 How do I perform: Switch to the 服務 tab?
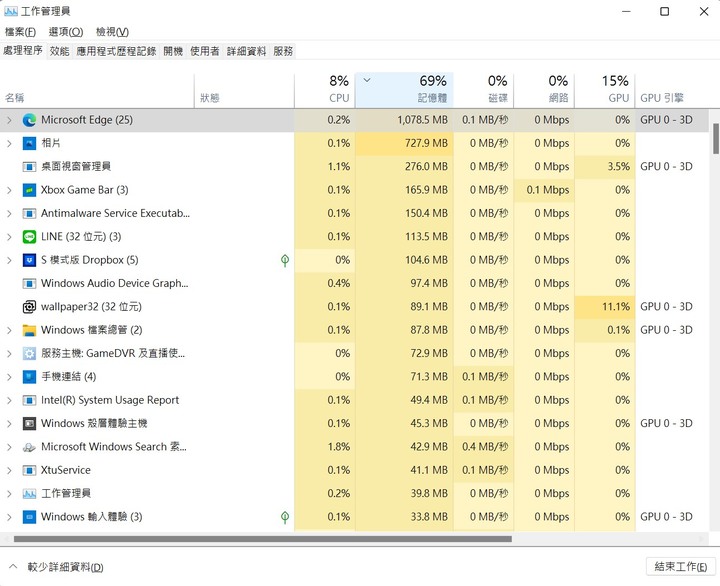[x=283, y=51]
